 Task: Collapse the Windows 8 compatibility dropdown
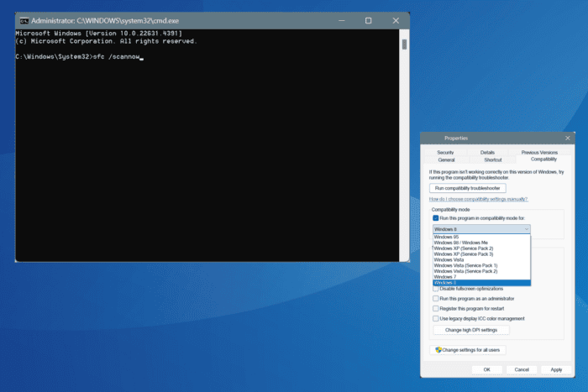526,228
